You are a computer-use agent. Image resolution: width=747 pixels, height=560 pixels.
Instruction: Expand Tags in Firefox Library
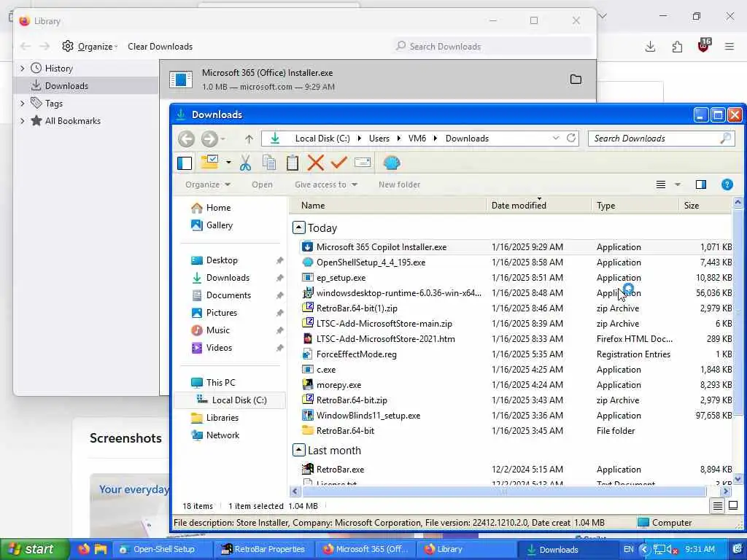click(22, 104)
